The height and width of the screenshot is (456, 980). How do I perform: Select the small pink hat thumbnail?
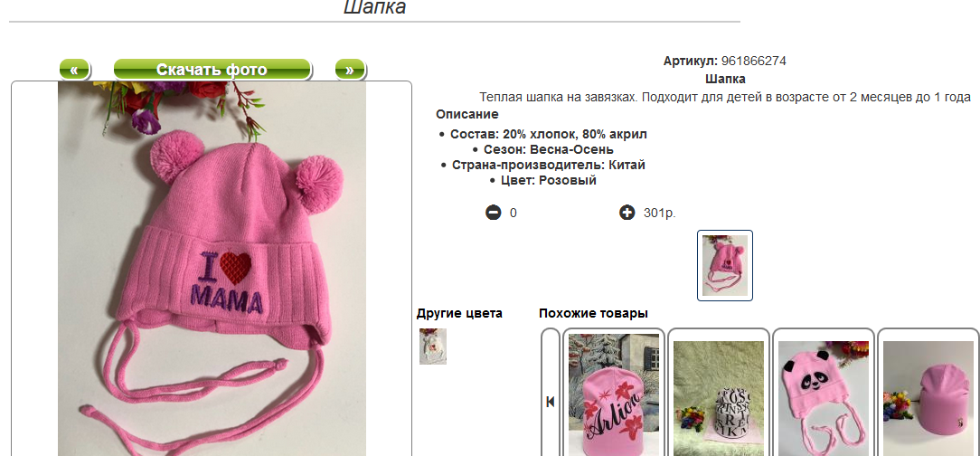725,265
